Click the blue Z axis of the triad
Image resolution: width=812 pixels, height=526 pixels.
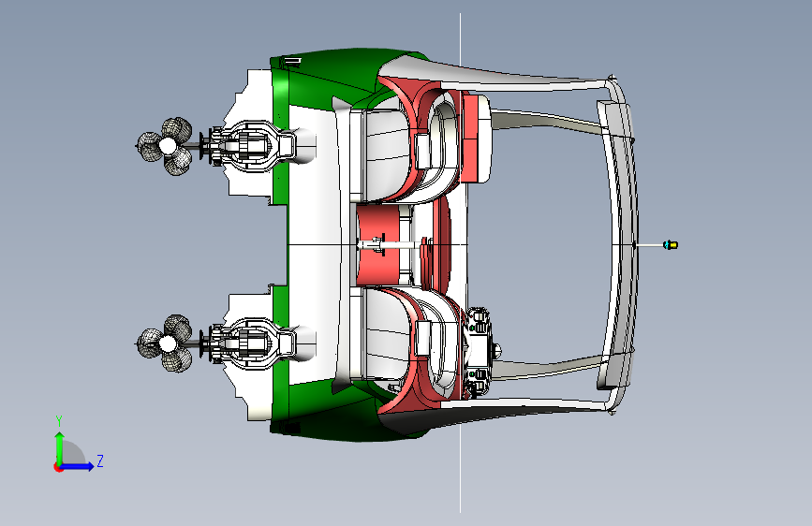coord(78,466)
